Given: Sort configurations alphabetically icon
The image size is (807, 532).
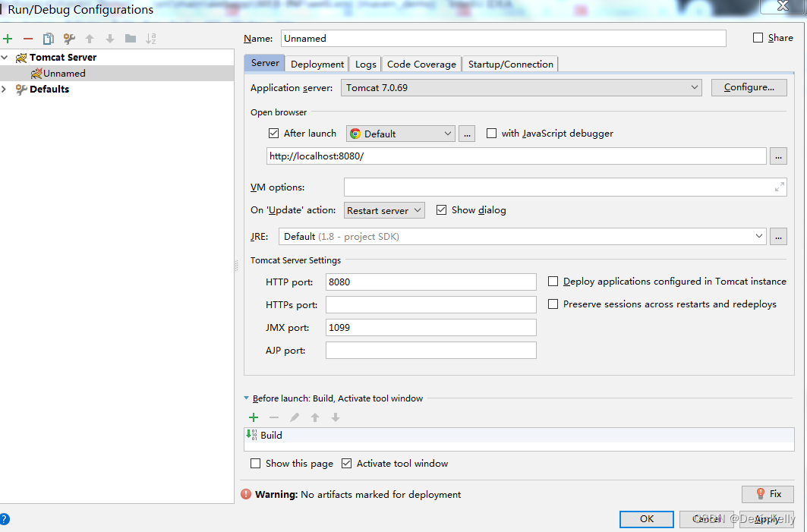Looking at the screenshot, I should 151,39.
